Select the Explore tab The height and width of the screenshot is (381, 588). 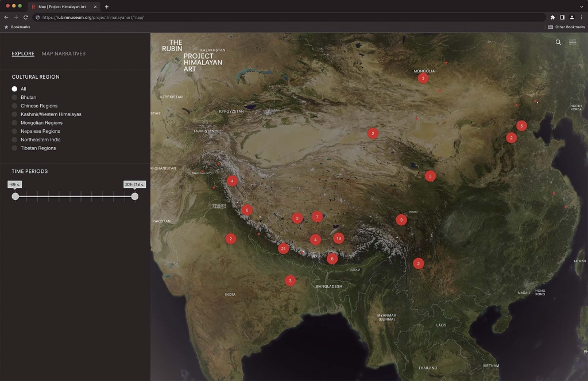[x=23, y=54]
